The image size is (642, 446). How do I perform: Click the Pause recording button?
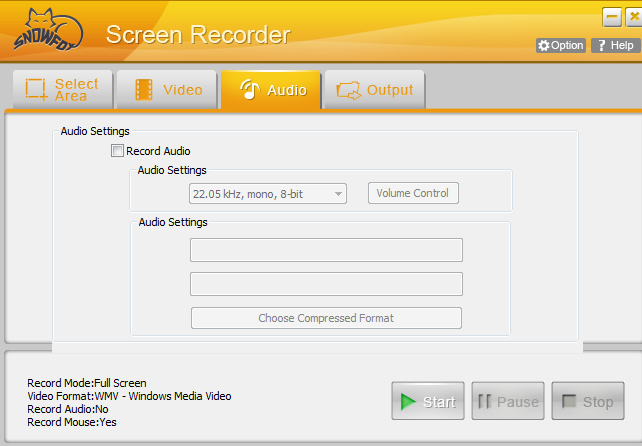[x=508, y=401]
